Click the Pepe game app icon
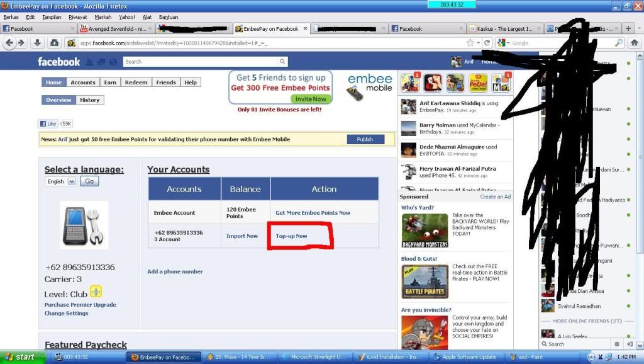The image size is (644, 364). click(478, 82)
